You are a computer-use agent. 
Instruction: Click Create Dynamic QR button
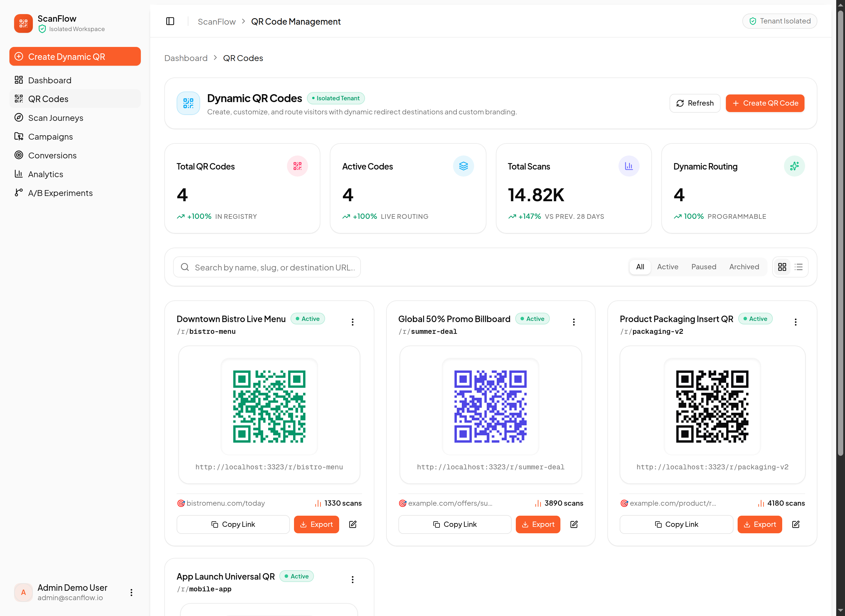tap(75, 56)
